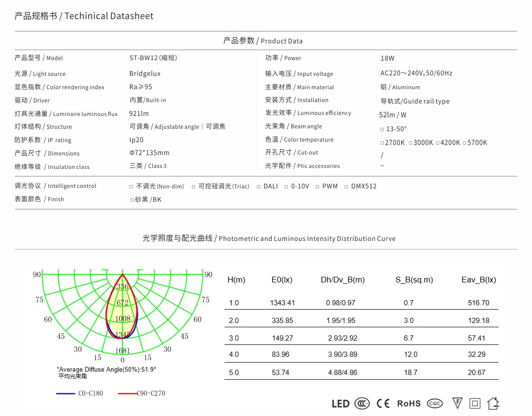This screenshot has width=532, height=416.
Task: Click the double-square Class II icon
Action: tap(475, 404)
